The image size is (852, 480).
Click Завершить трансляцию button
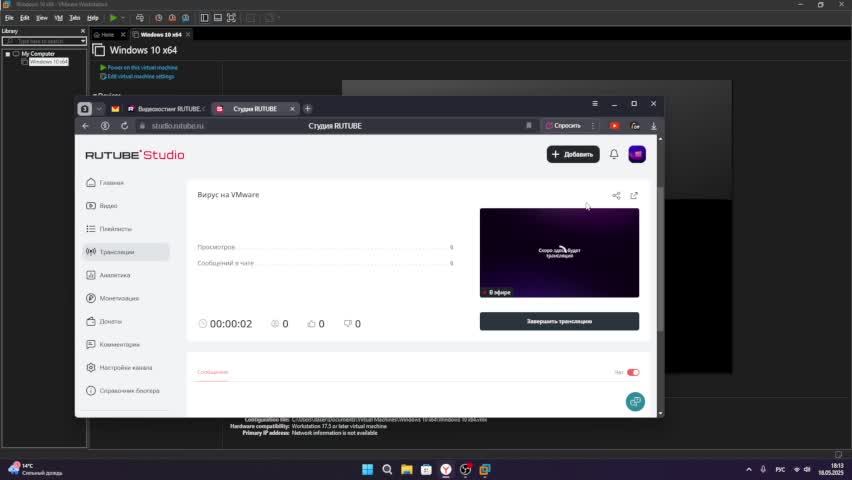(x=559, y=321)
